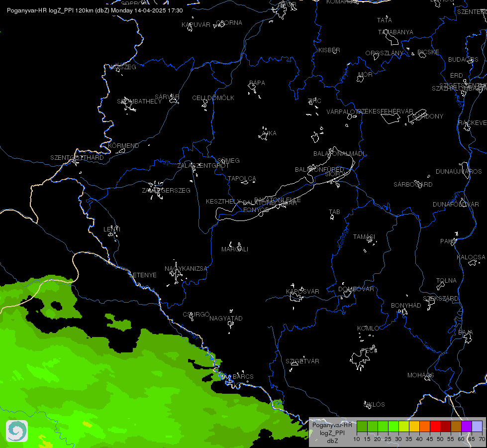
Task: Click the KAPOSVÁR city label
Action: (x=302, y=291)
